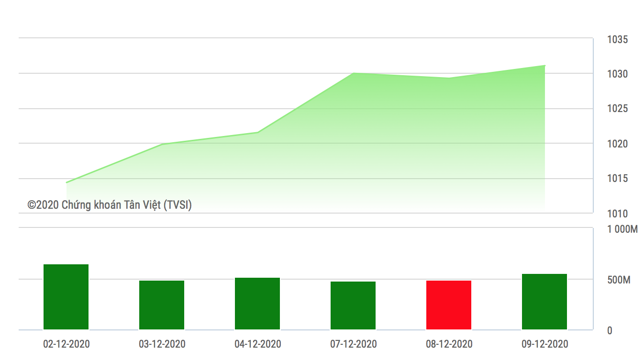Screen dimensions: 644x362
Task: Click the line peak at 09-12-2020
Action: pos(544,66)
